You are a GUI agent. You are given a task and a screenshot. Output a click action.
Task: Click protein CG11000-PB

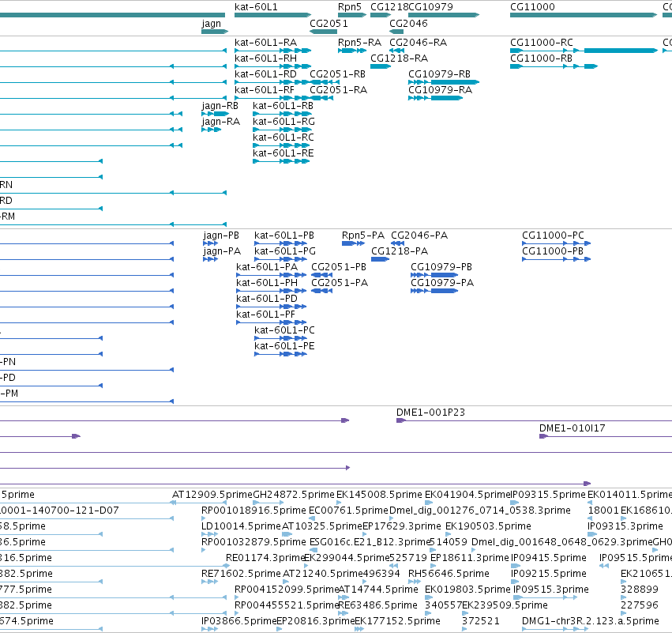(x=553, y=251)
